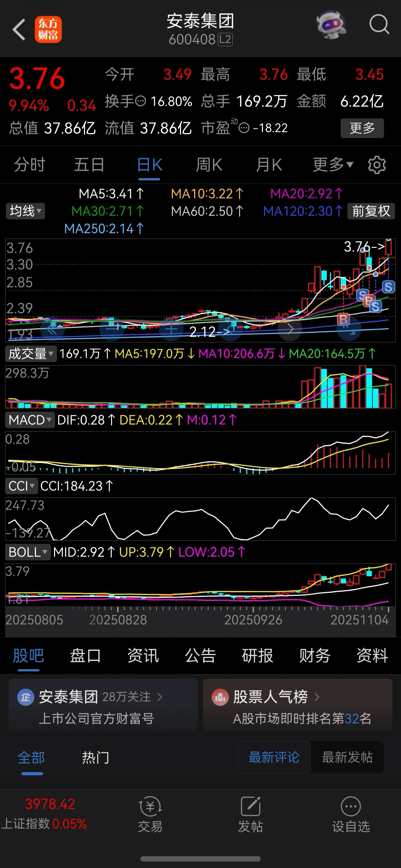
Task: Expand the 股票人气榜 chevron
Action: (x=317, y=697)
